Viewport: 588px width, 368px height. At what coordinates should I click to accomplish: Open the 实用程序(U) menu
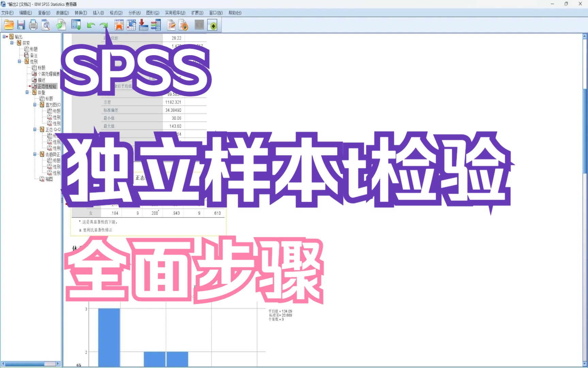175,13
